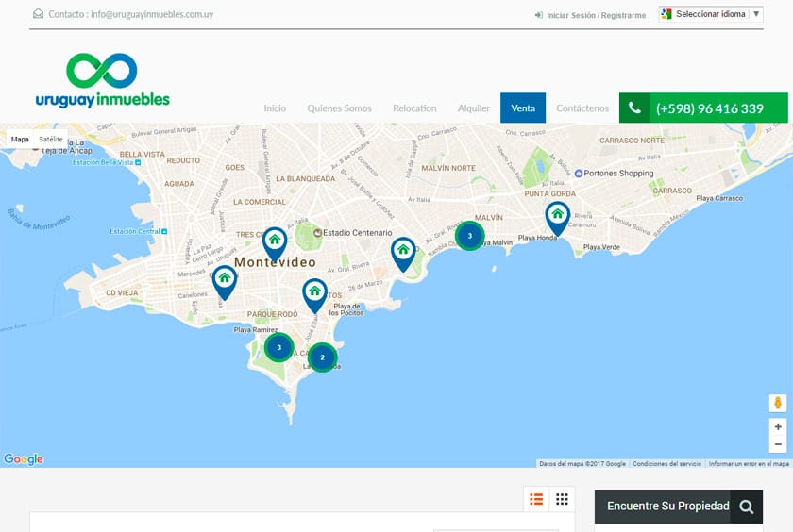Click the MALVÍN NORTE label

448,168
